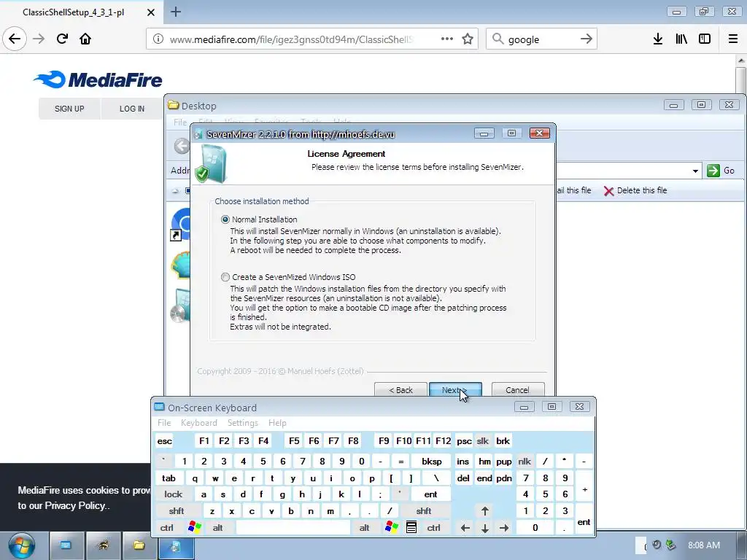Open the Windows Start orb
The image size is (747, 560).
click(21, 545)
